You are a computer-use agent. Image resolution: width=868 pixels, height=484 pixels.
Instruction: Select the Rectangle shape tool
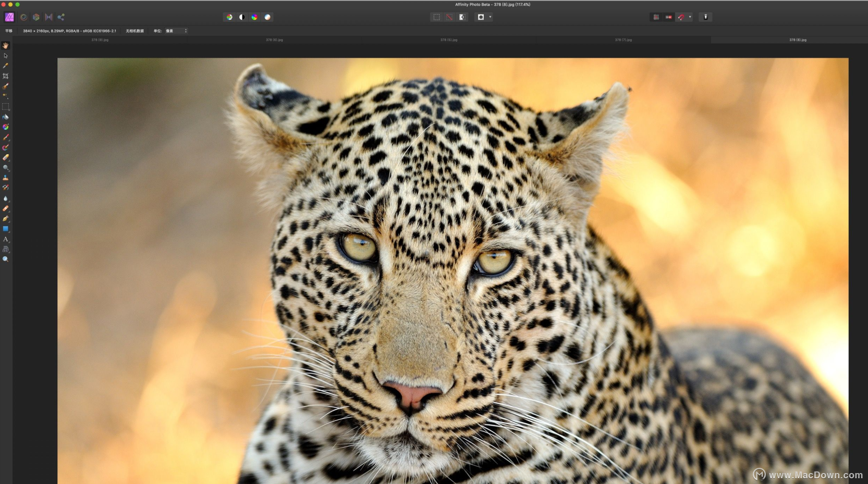[6, 229]
